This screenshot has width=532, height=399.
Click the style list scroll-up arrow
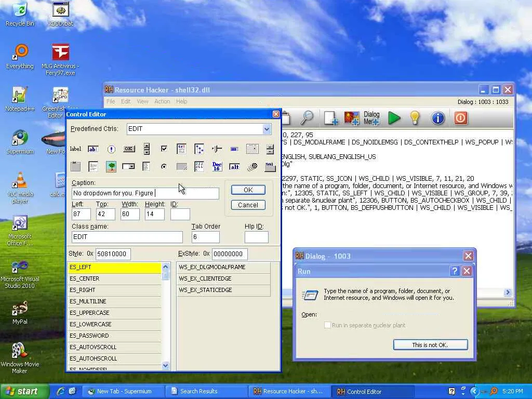(x=165, y=267)
